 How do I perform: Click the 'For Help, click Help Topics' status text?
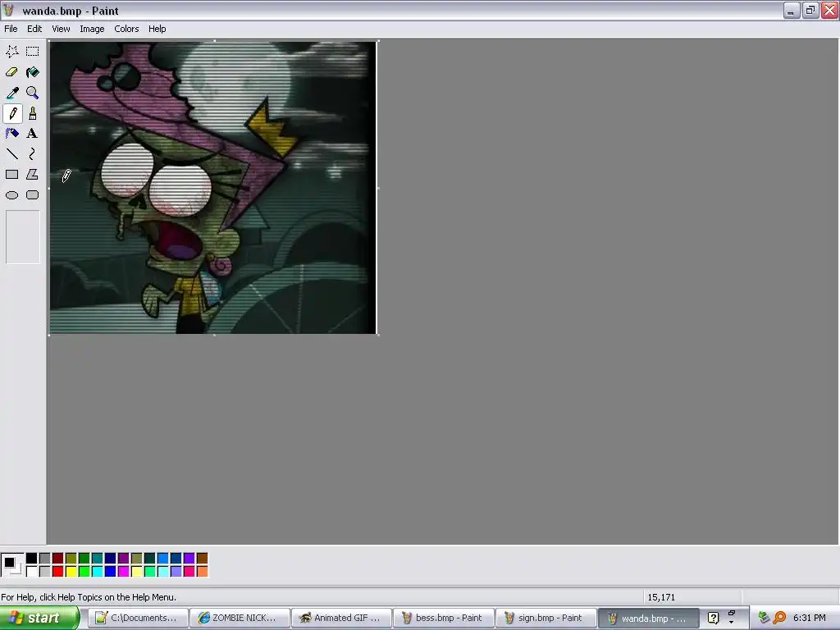[x=89, y=597]
